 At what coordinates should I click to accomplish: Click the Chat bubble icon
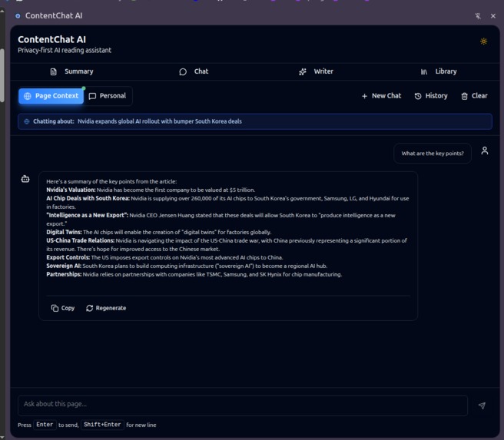click(x=183, y=71)
